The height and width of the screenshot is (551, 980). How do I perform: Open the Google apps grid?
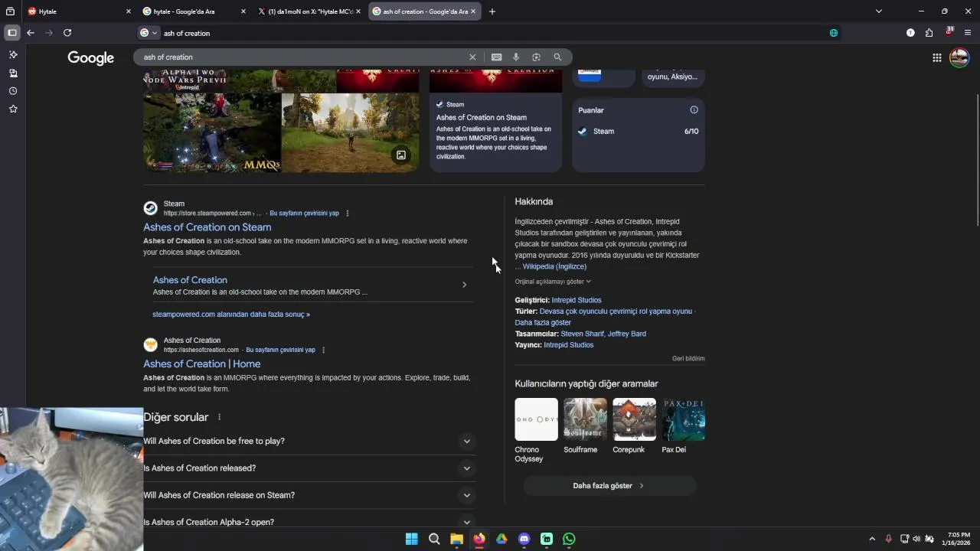(x=936, y=57)
